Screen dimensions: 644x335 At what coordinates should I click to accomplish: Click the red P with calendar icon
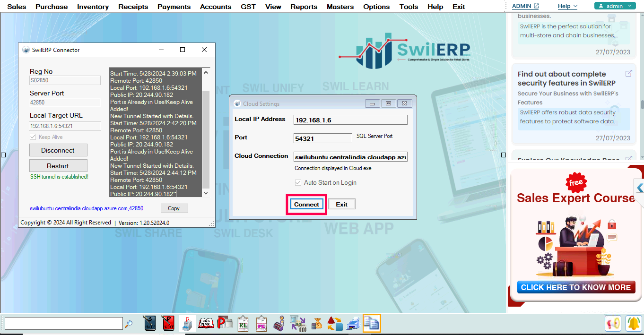click(225, 323)
